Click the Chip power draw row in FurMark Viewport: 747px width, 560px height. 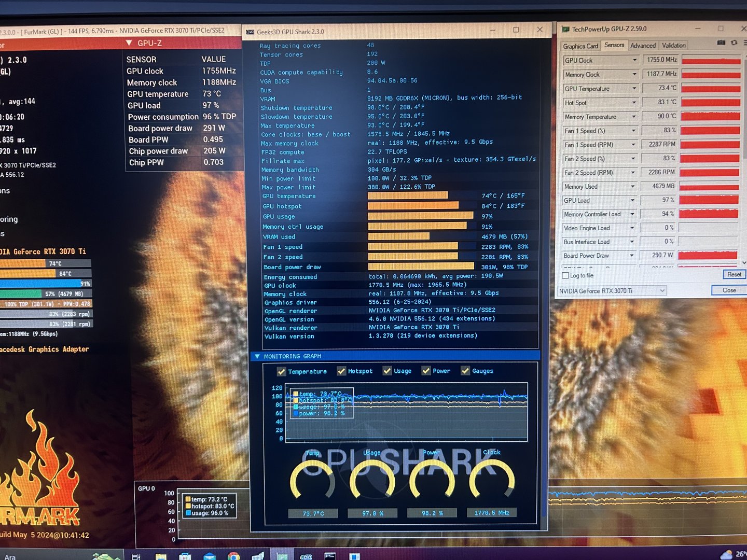click(183, 151)
